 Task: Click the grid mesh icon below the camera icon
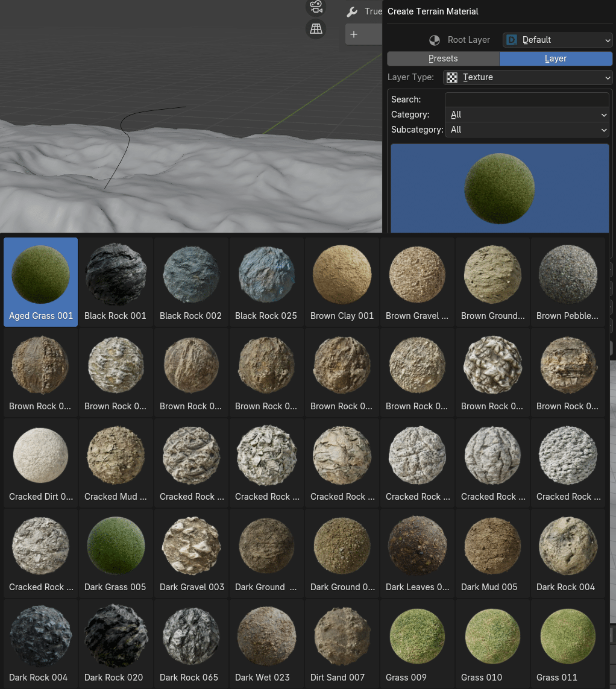click(x=316, y=29)
